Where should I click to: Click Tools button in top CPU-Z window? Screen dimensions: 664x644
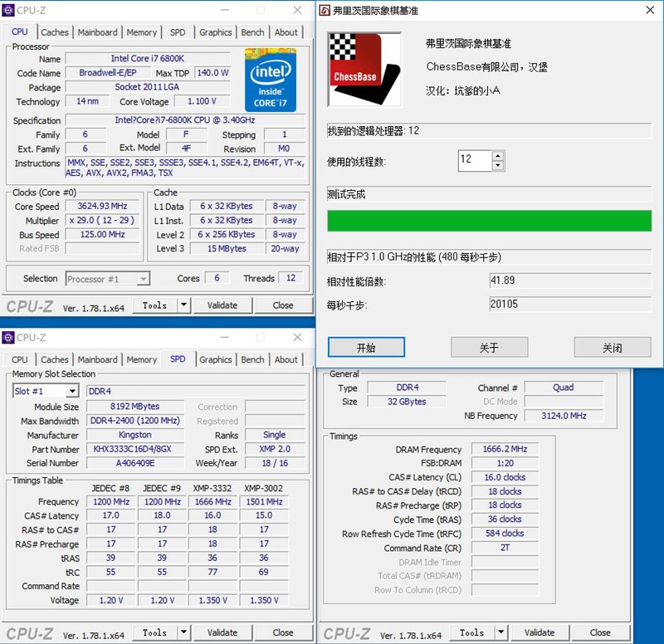(154, 305)
